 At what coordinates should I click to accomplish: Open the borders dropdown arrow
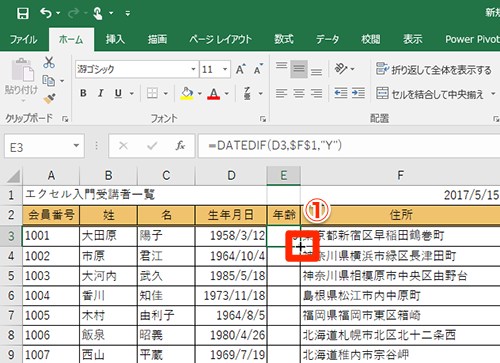(166, 94)
